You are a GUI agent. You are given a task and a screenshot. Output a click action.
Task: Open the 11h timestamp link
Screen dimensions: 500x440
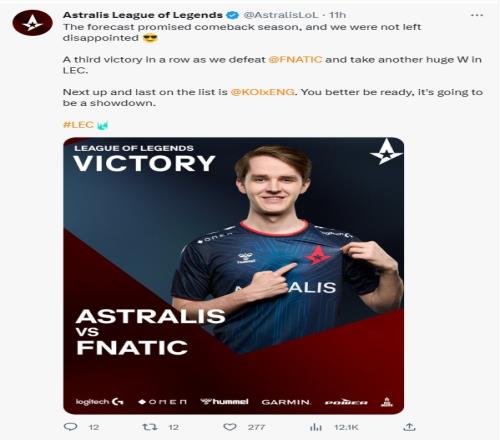tap(338, 15)
